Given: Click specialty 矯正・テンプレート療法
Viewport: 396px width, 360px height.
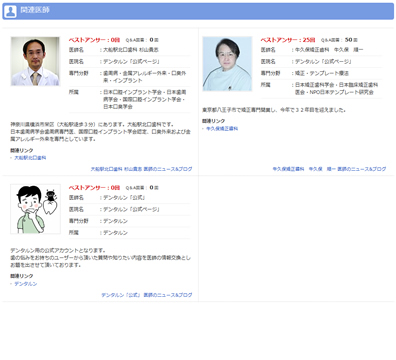Looking at the screenshot, I should [x=322, y=73].
